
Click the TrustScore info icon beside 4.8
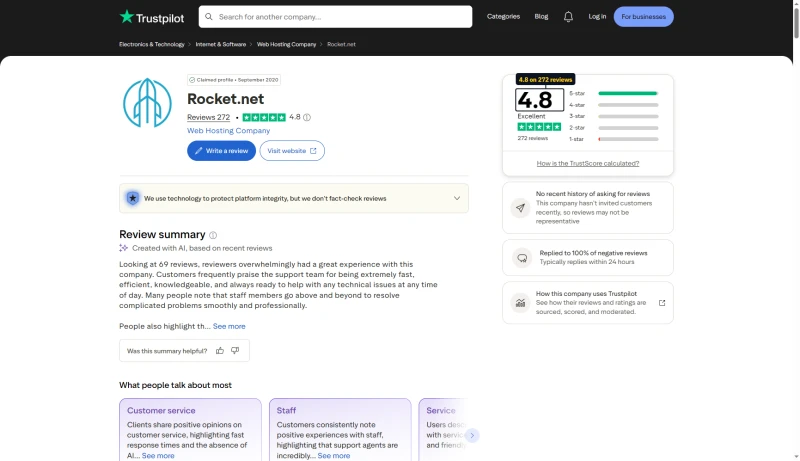click(307, 117)
